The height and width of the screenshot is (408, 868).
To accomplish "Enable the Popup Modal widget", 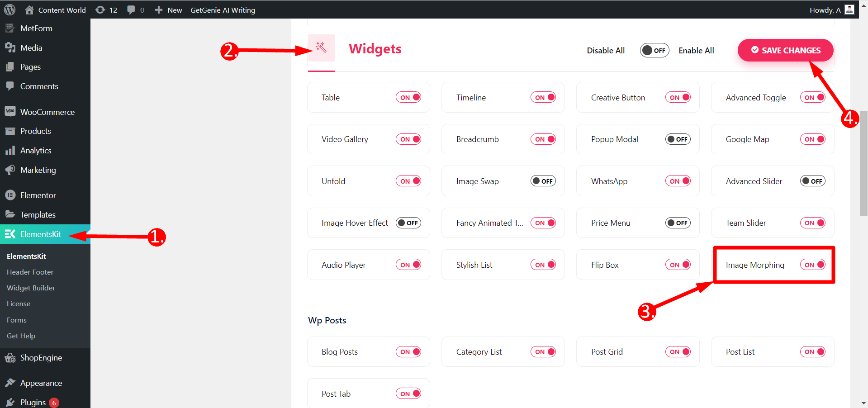I will point(678,139).
